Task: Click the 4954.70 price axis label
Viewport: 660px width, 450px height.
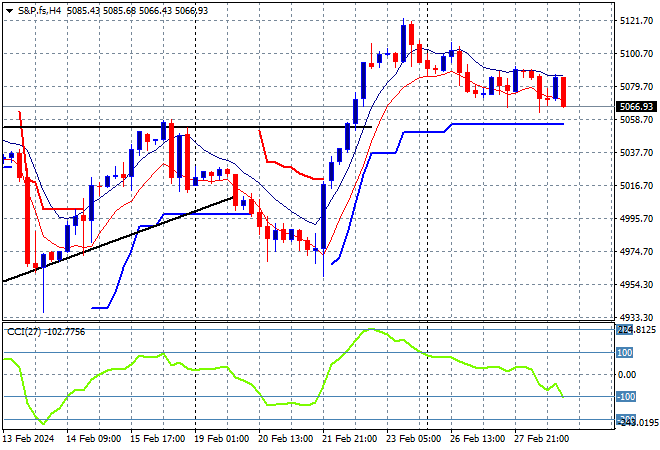Action: pos(636,284)
